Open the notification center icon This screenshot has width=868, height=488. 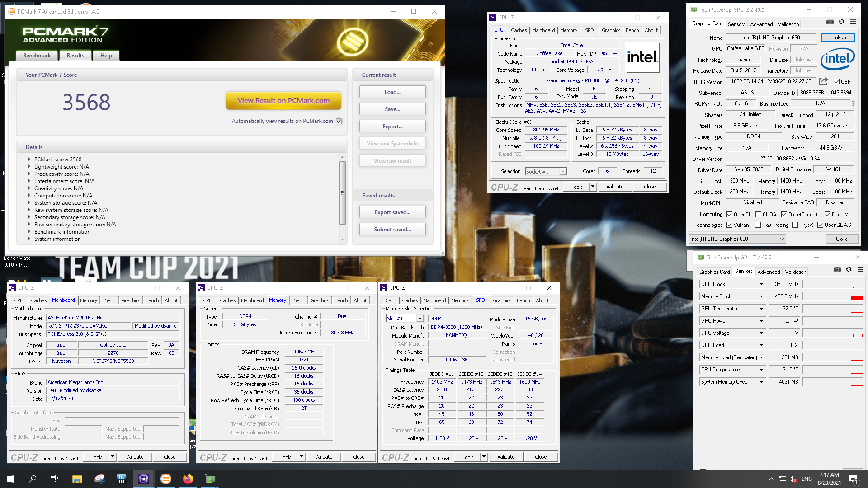coord(854,479)
